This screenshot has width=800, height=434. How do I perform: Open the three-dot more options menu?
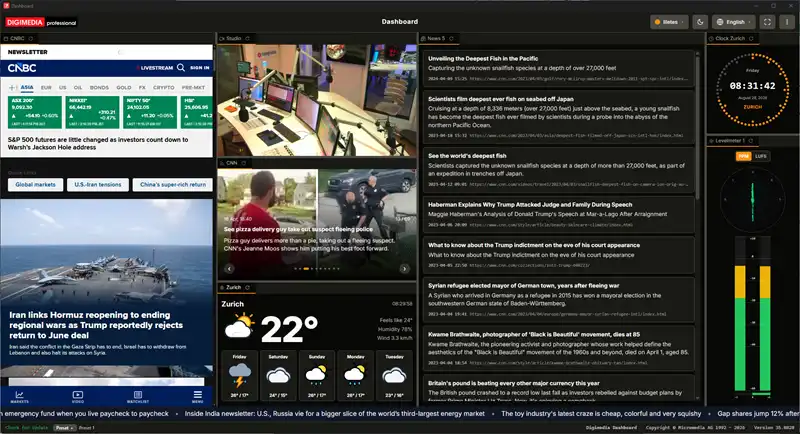coord(787,22)
